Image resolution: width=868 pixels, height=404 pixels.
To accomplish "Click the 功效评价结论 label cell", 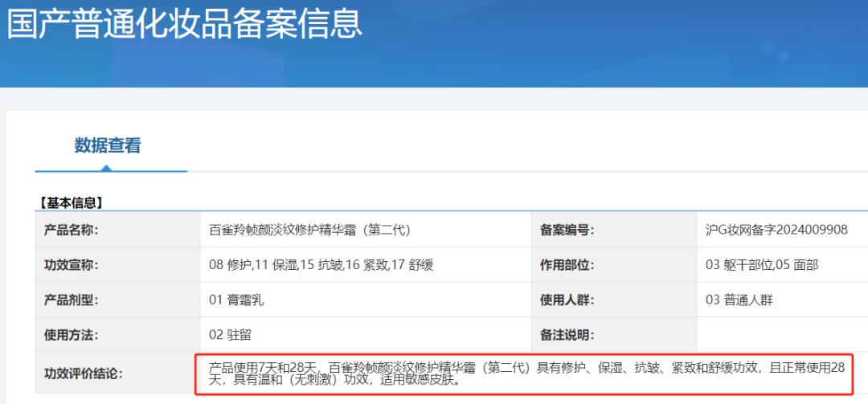I will pos(117,373).
